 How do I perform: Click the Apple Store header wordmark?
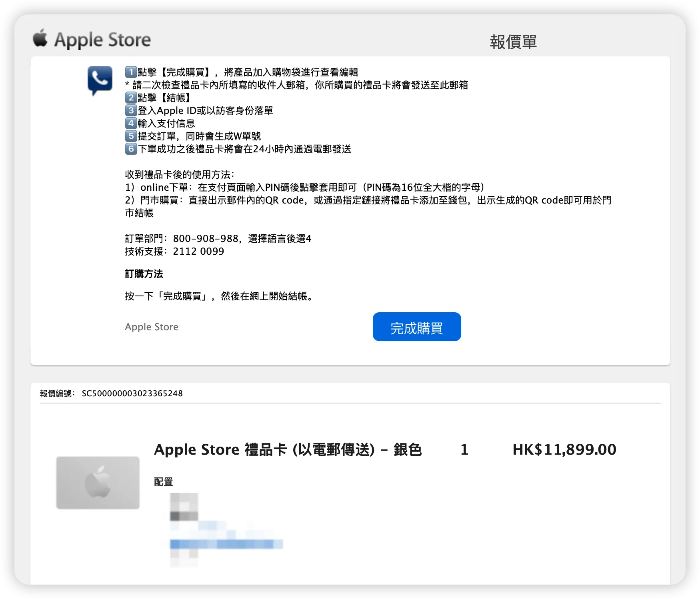point(103,40)
